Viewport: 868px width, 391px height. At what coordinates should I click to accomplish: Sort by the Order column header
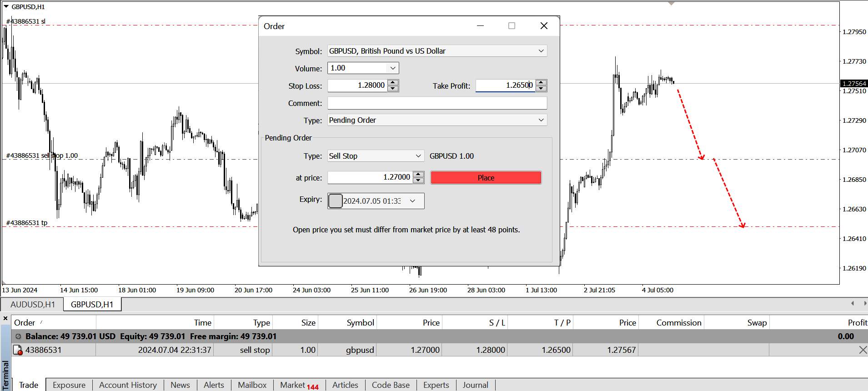pyautogui.click(x=54, y=323)
